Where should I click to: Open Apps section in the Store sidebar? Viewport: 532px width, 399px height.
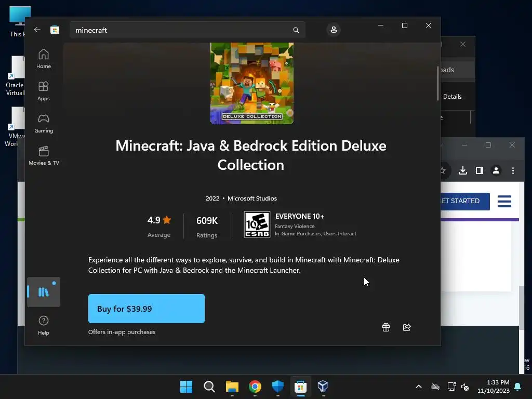pos(44,90)
